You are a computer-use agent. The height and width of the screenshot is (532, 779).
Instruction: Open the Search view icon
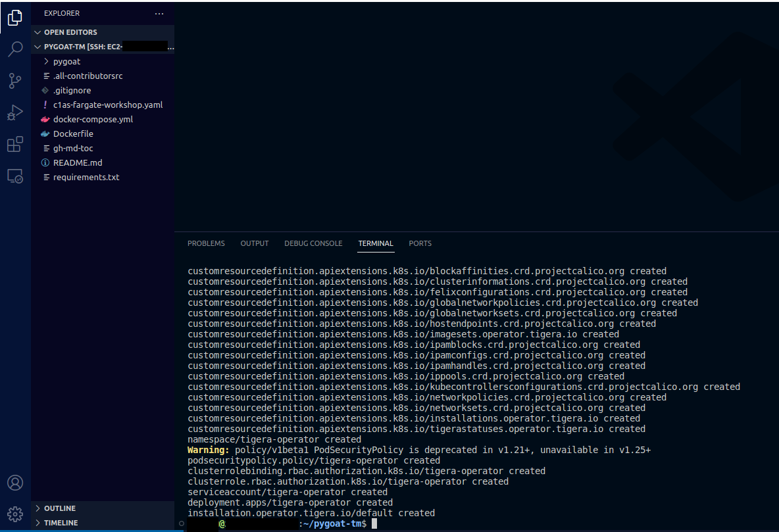coord(14,49)
